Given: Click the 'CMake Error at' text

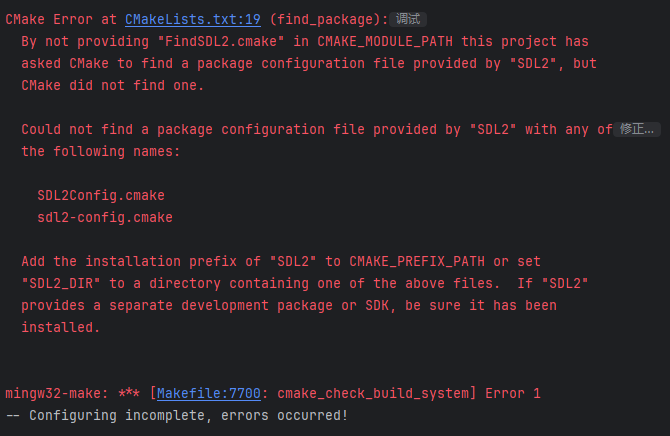Looking at the screenshot, I should click(61, 19).
